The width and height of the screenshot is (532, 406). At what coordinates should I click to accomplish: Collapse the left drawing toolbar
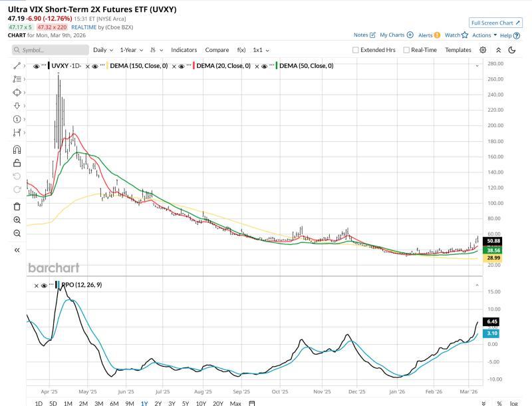tap(17, 250)
